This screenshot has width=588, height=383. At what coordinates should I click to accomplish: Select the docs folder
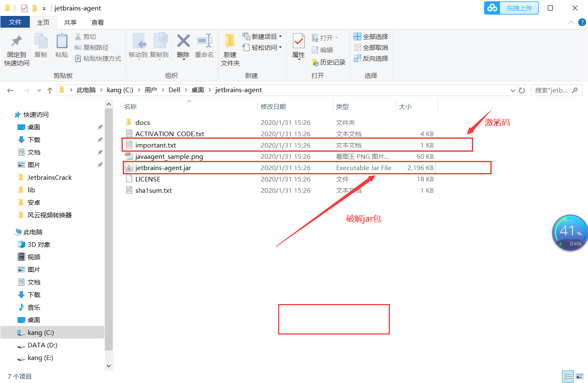pos(142,122)
